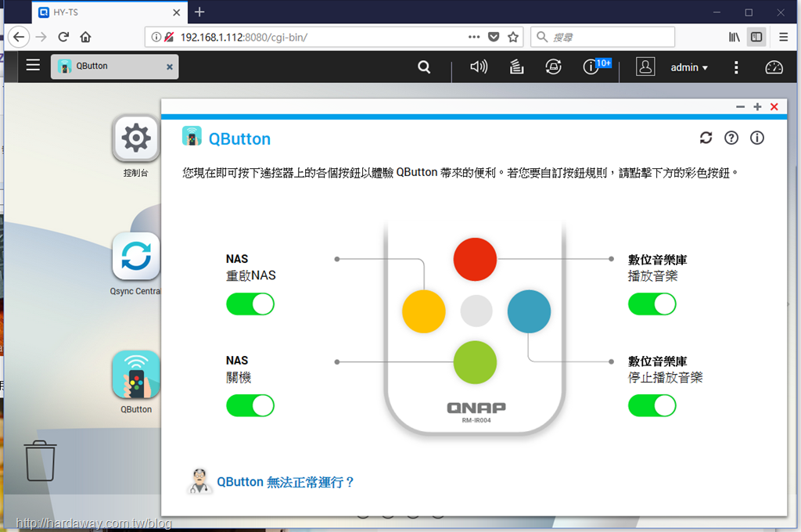Click the gray center remote button
The image size is (801, 532).
(476, 311)
